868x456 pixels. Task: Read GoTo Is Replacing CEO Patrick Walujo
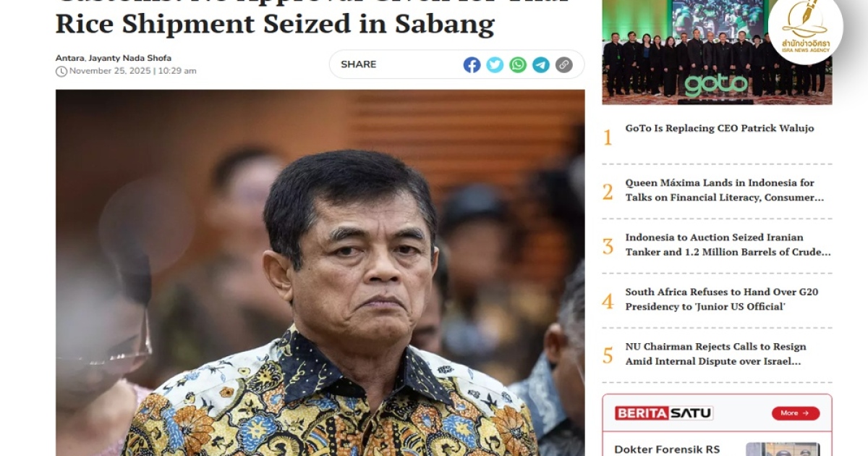(720, 128)
